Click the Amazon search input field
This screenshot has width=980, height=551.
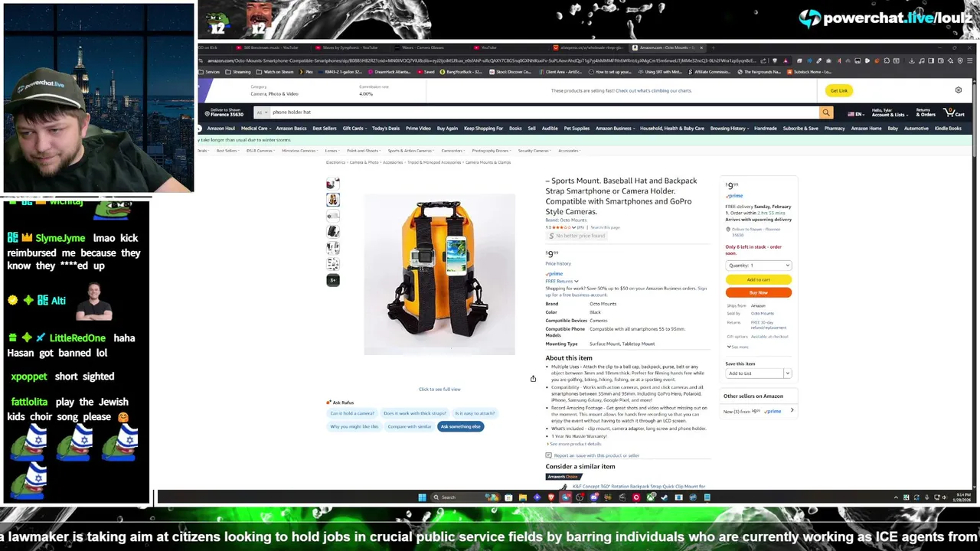click(544, 112)
